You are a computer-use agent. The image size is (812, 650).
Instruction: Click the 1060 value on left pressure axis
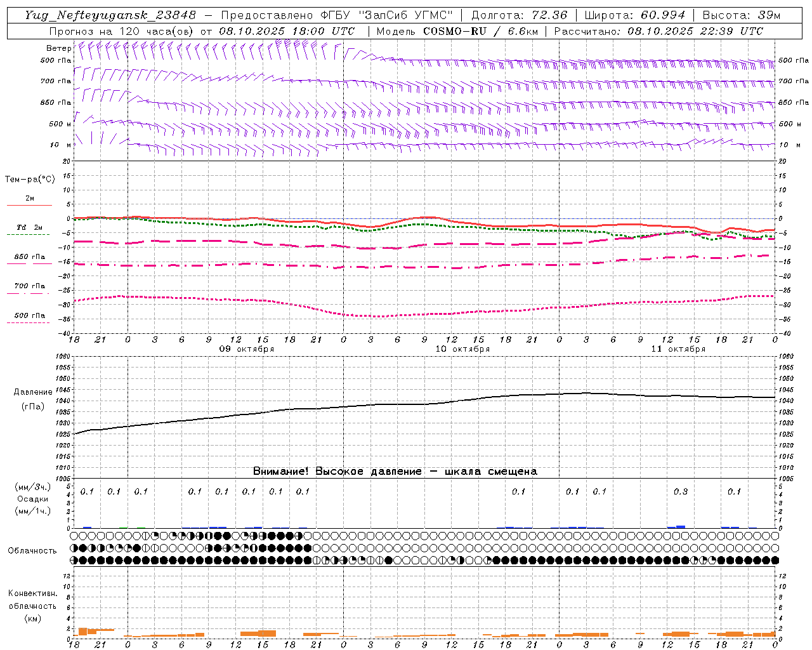click(x=62, y=356)
